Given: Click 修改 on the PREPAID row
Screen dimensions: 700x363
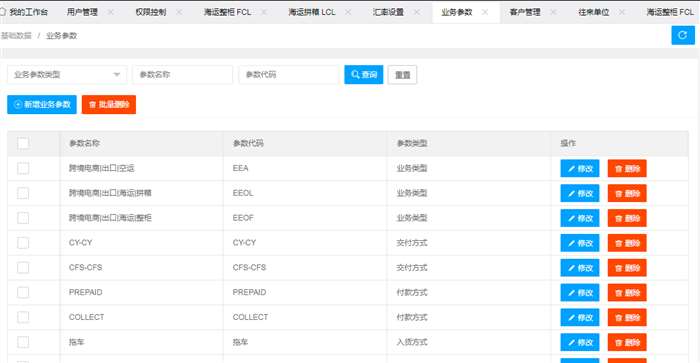Looking at the screenshot, I should 580,293.
